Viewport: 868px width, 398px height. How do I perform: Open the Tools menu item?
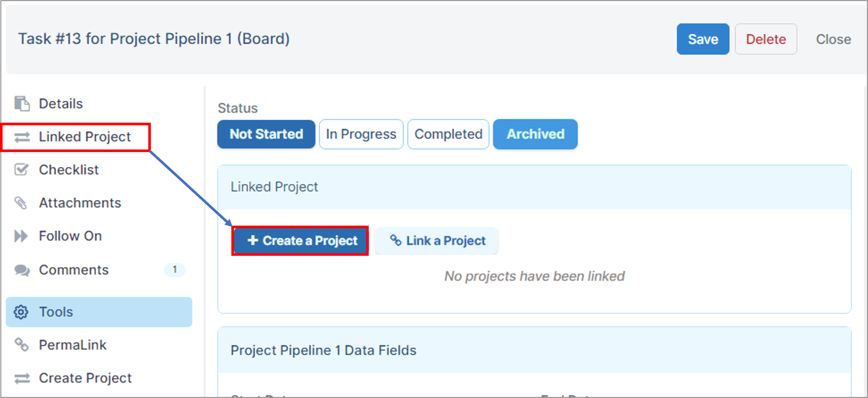tap(99, 312)
